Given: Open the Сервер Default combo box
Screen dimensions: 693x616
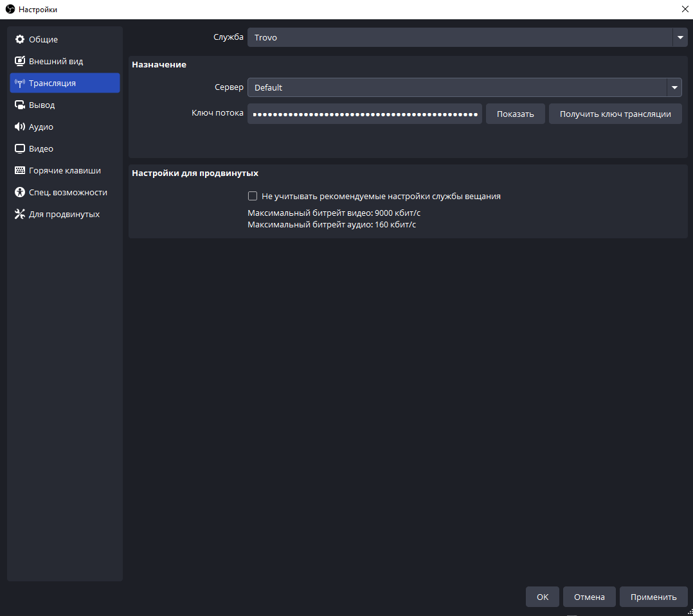Looking at the screenshot, I should (x=456, y=87).
